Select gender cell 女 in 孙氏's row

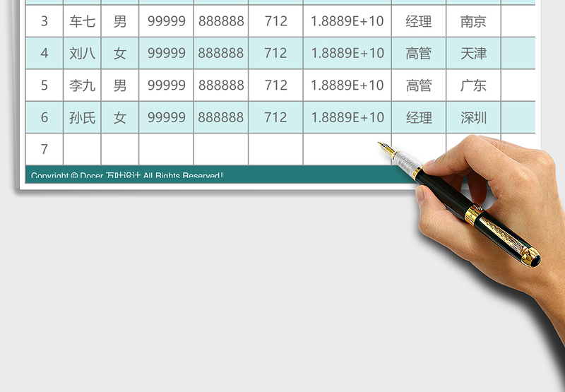point(120,118)
